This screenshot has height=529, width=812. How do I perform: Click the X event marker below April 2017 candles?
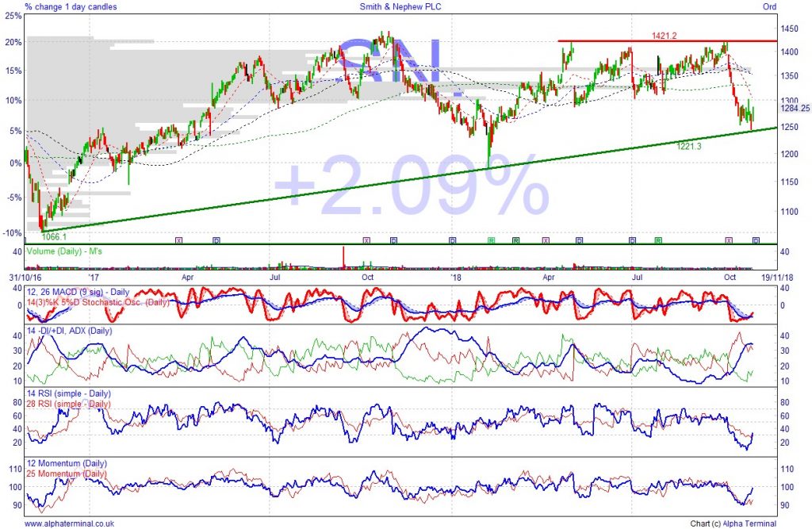click(178, 240)
